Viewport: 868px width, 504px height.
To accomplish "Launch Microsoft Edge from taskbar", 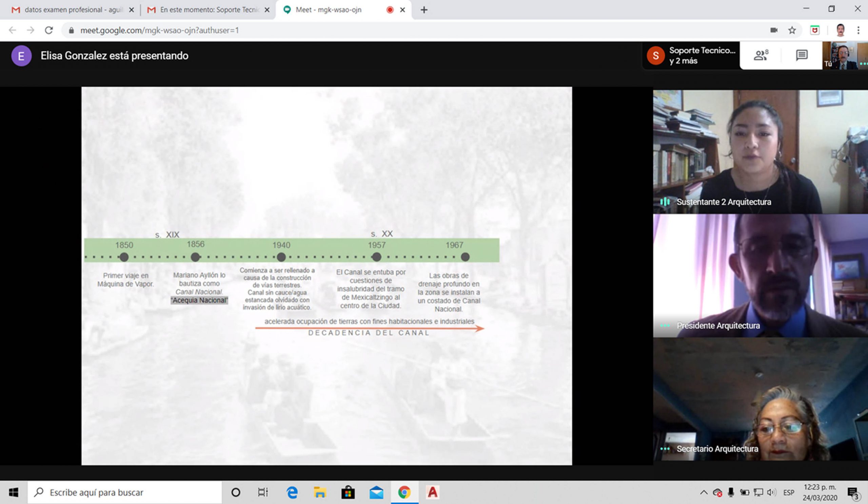I will tap(292, 492).
